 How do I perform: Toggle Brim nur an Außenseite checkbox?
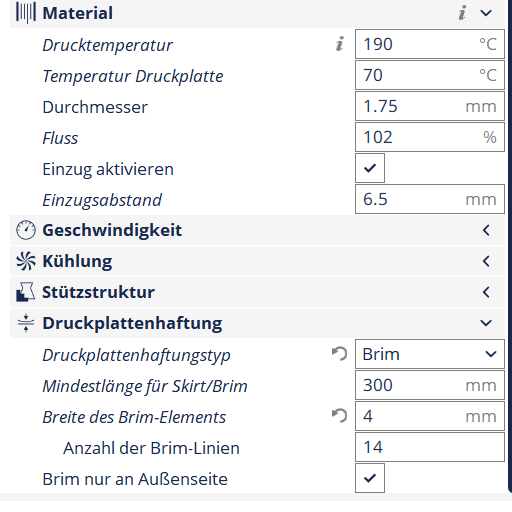pyautogui.click(x=370, y=478)
